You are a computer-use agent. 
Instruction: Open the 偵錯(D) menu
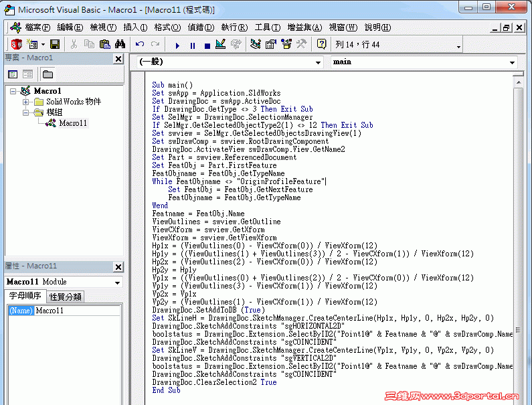click(201, 27)
